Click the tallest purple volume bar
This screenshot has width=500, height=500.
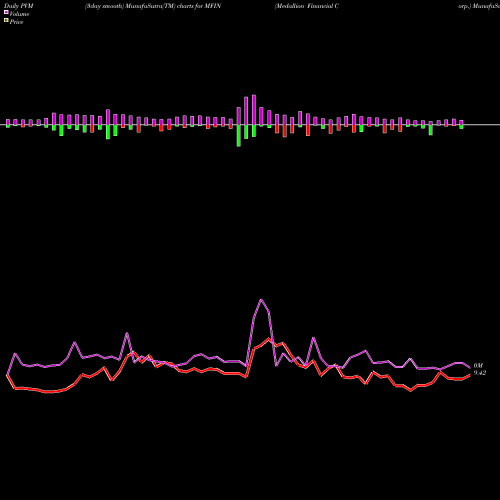[254, 110]
